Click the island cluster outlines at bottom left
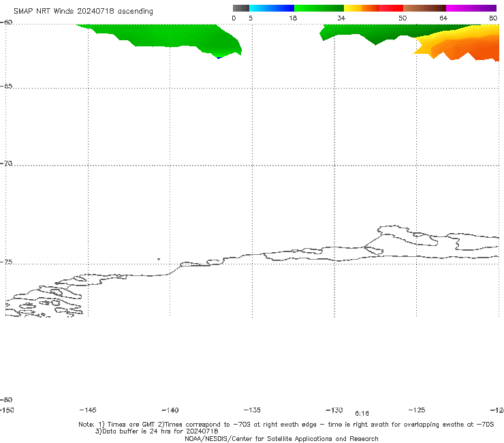Viewport: 504px width, 443px height. (44, 301)
